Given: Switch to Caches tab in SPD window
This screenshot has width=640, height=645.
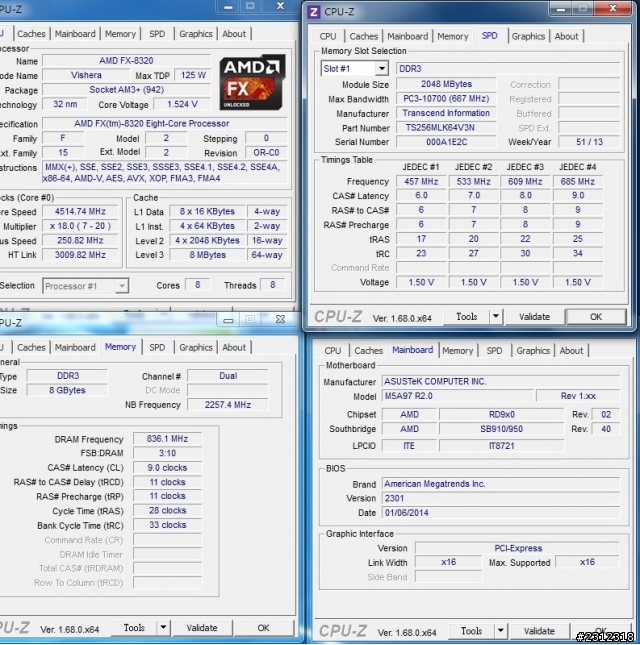Looking at the screenshot, I should [364, 36].
